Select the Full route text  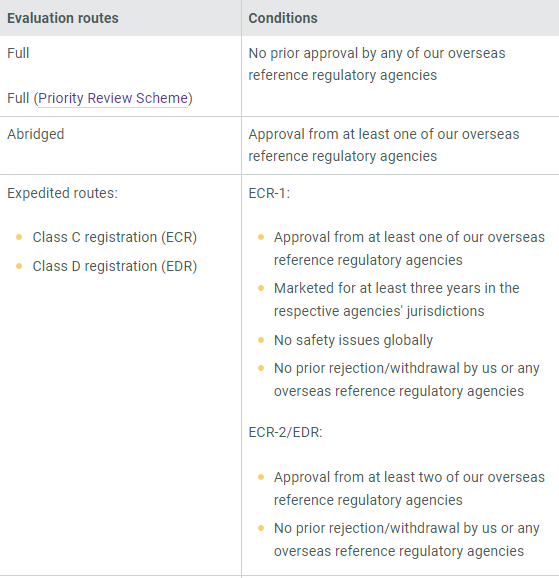(x=18, y=53)
